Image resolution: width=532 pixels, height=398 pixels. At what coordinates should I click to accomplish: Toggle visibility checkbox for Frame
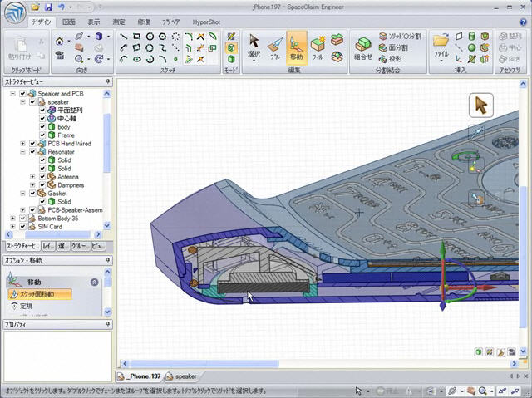[x=42, y=135]
